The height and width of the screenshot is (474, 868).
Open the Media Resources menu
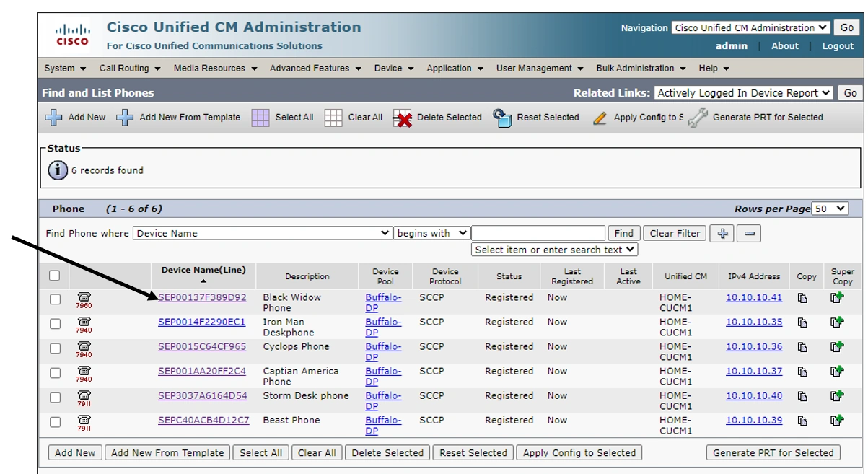(x=215, y=69)
